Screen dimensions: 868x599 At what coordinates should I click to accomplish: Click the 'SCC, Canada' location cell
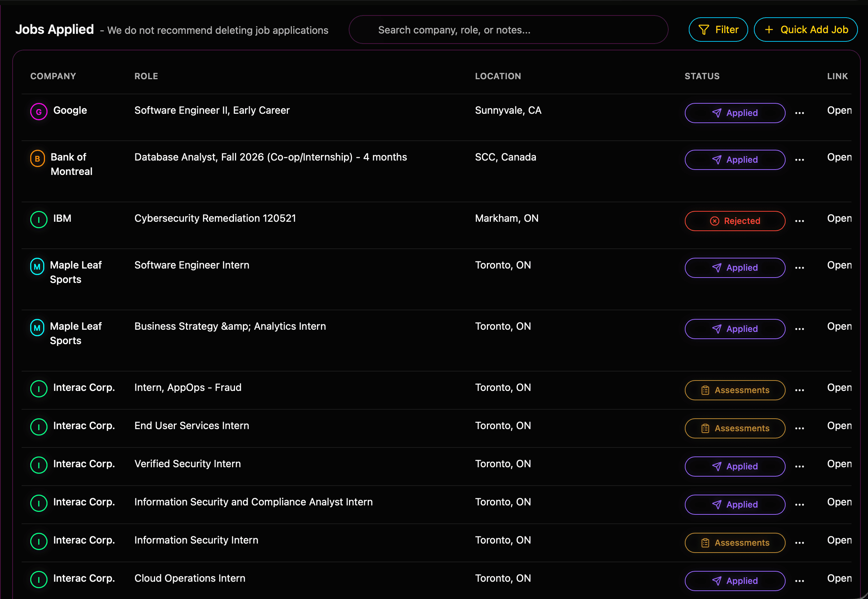click(505, 157)
